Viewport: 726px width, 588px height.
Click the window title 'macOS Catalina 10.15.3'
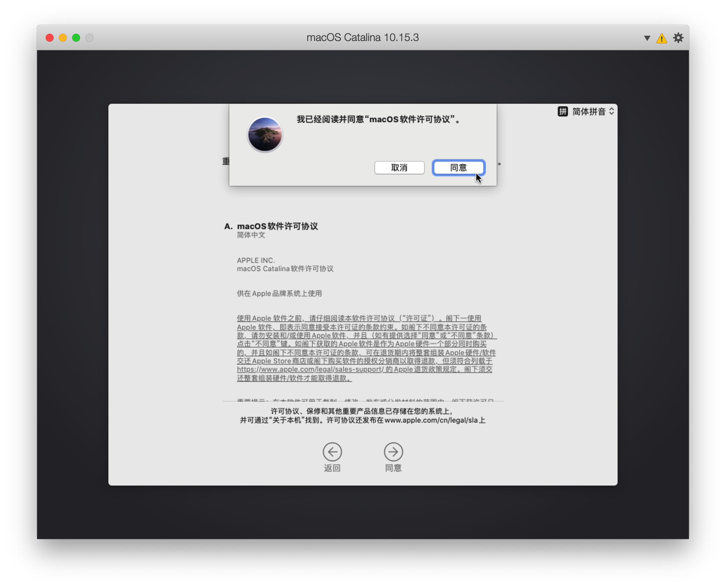point(363,38)
